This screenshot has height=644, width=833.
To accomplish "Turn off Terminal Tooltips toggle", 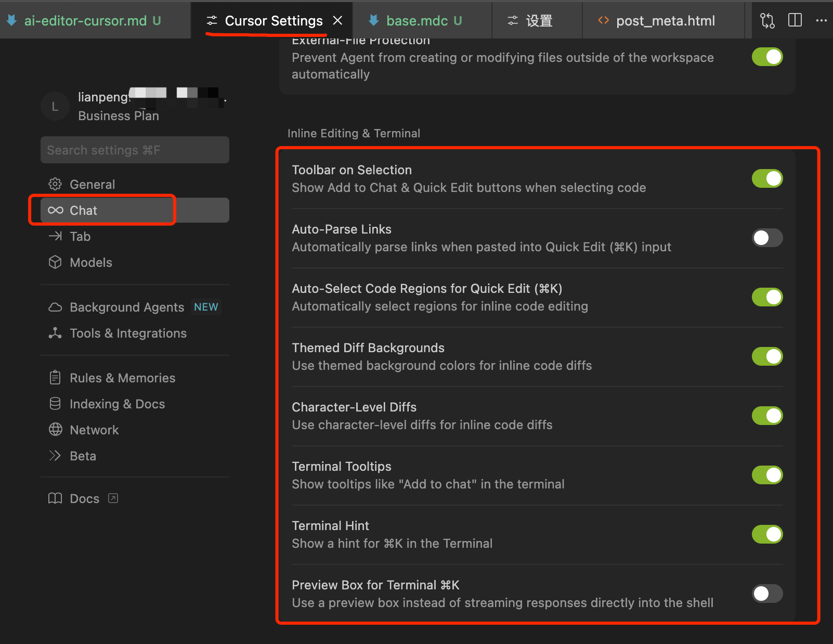I will (x=767, y=475).
